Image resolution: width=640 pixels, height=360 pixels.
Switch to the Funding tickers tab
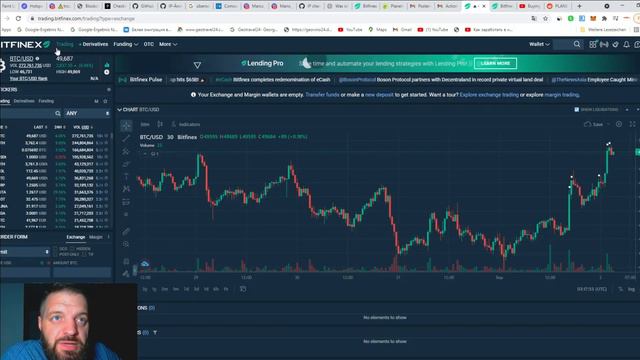[x=46, y=101]
